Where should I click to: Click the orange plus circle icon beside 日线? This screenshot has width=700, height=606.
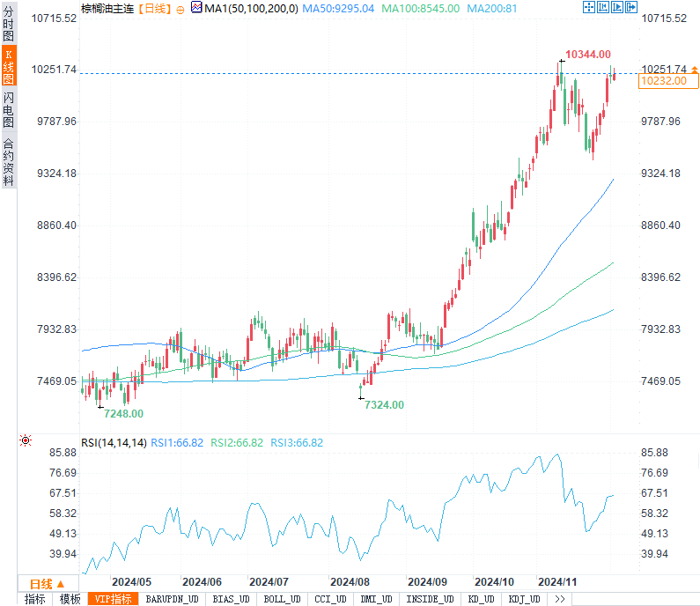point(181,9)
